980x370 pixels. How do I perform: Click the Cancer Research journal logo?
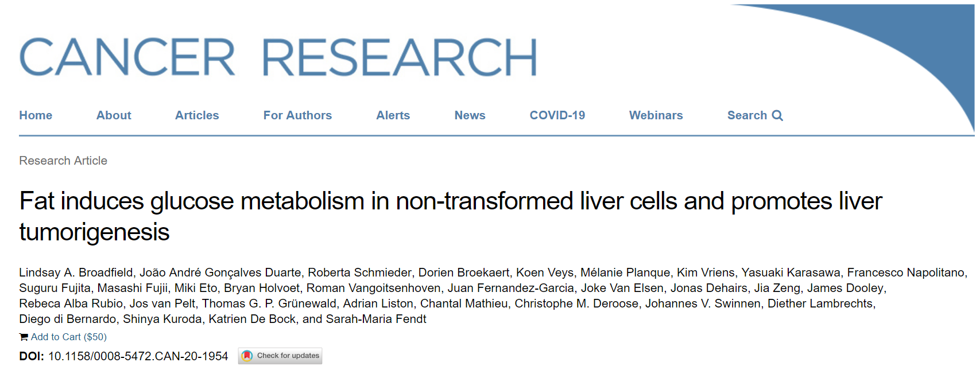(x=278, y=57)
